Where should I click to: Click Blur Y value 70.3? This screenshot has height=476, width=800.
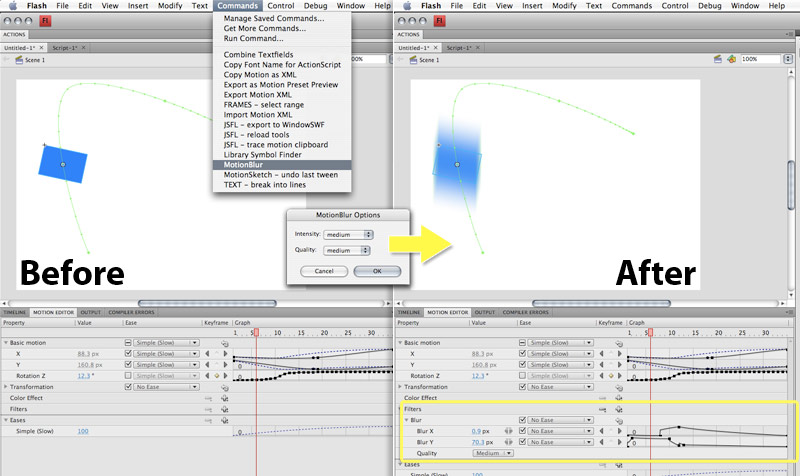478,442
